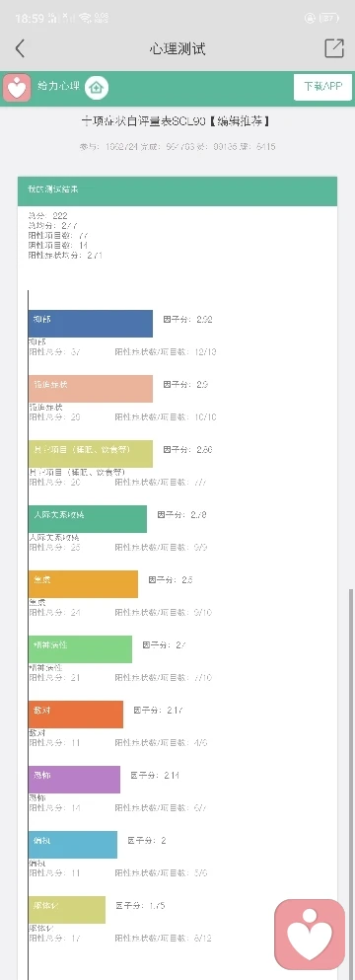The height and width of the screenshot is (980, 355).
Task: Select the purple 恐怖 bar
Action: (74, 780)
